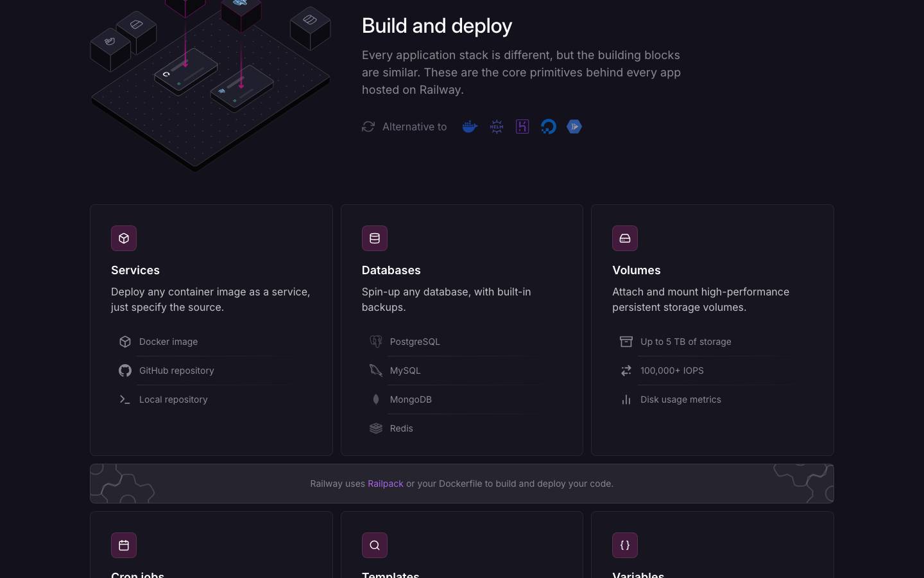This screenshot has width=924, height=578.
Task: Click the Databases cylinder icon
Action: point(375,238)
